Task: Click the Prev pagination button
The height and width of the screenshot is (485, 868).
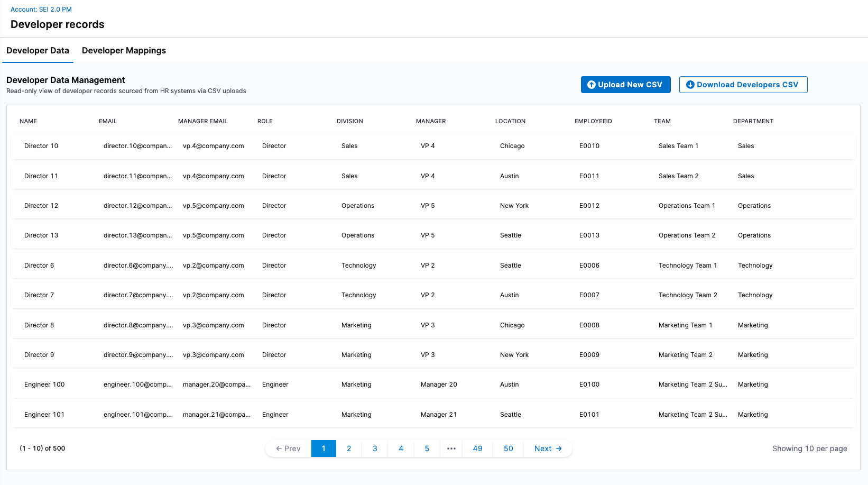Action: (x=288, y=449)
